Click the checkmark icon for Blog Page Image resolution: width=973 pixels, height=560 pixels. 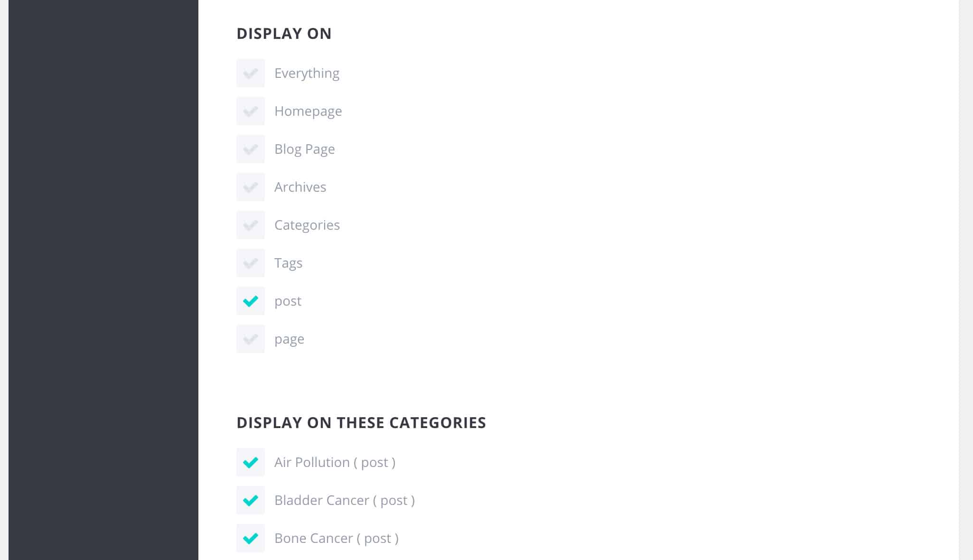[251, 149]
